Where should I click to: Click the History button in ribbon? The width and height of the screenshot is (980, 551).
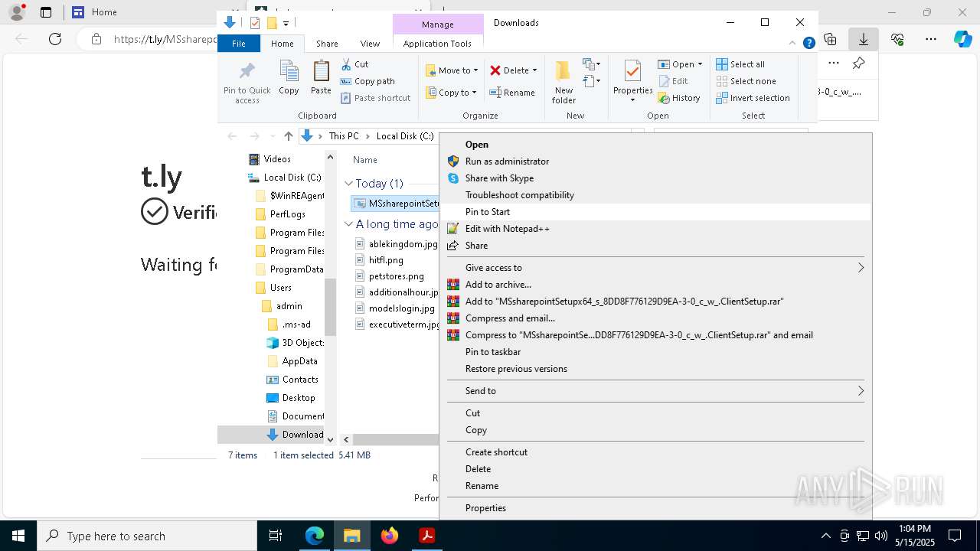click(x=679, y=98)
